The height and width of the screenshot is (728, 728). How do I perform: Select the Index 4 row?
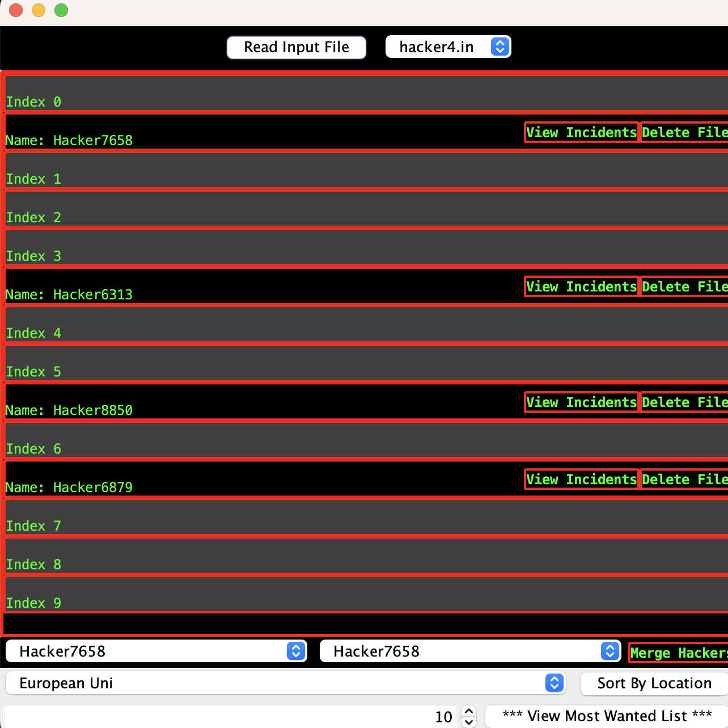366,325
